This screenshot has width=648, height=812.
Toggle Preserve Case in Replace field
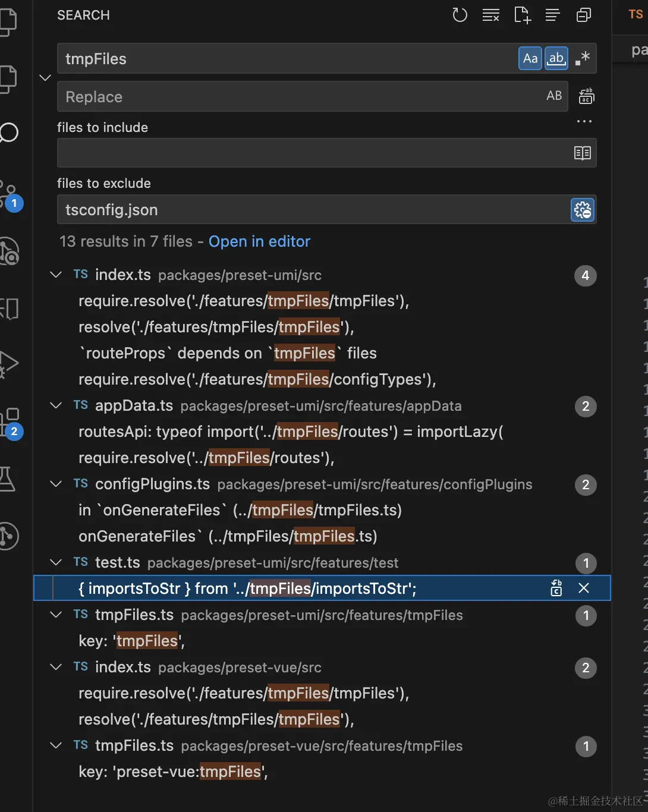click(x=554, y=96)
